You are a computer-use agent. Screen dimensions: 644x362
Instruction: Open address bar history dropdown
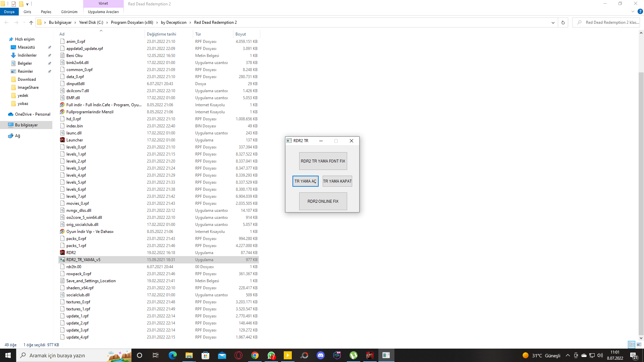pos(553,22)
